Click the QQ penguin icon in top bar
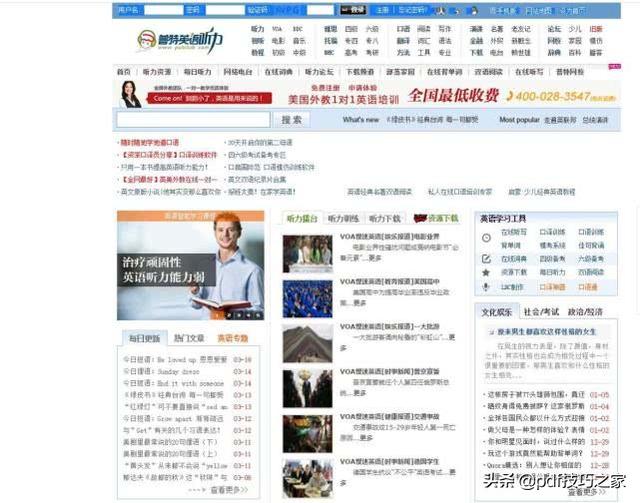This screenshot has height=503, width=640. coord(474,10)
